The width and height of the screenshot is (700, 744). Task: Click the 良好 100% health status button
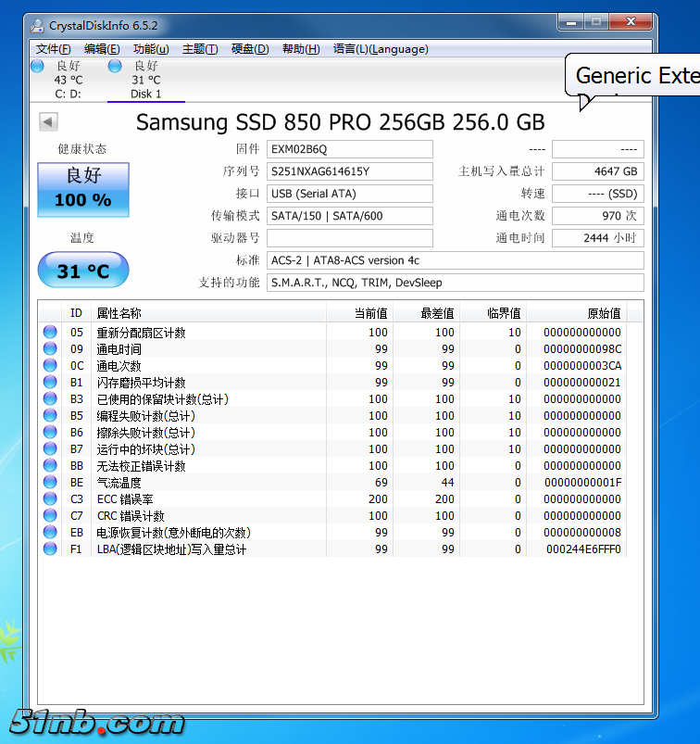(x=83, y=189)
